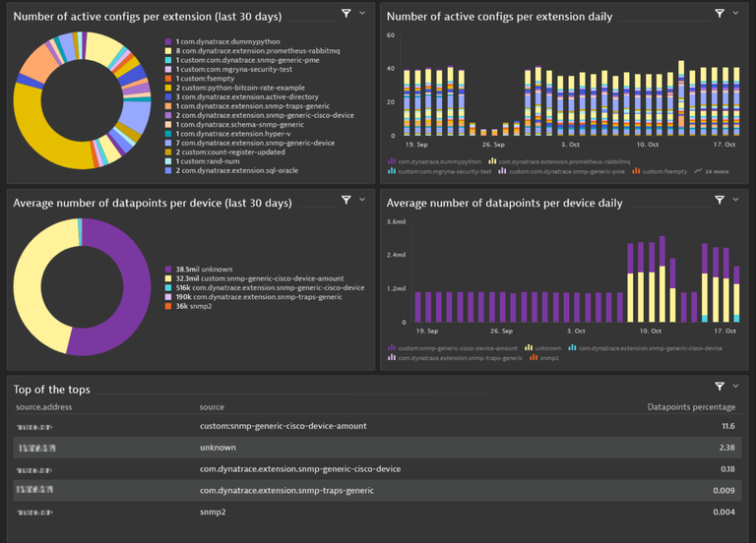Select the unknown source table row
The image size is (756, 543).
pyautogui.click(x=378, y=448)
